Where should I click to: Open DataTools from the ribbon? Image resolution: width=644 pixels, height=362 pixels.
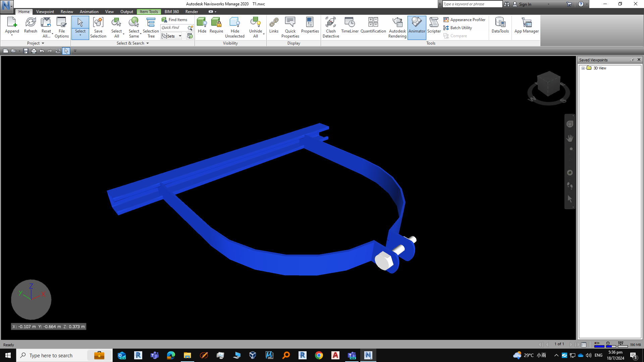(500, 26)
